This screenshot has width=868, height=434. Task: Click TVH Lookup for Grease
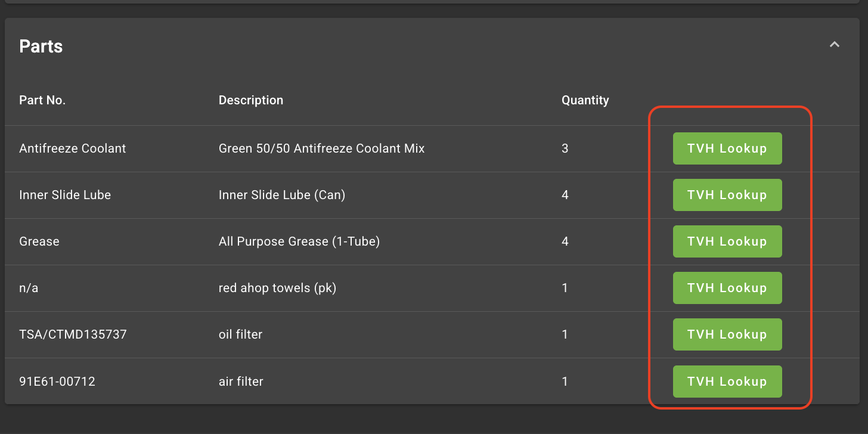tap(727, 241)
